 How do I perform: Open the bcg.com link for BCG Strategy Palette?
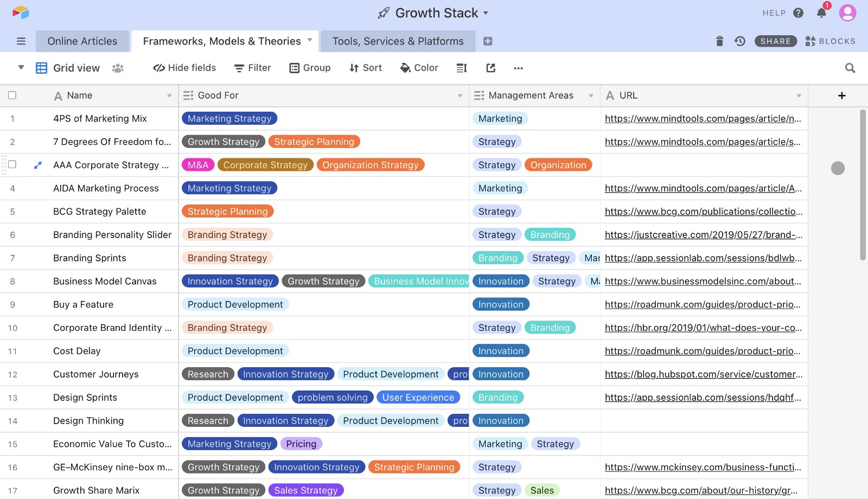pyautogui.click(x=704, y=212)
